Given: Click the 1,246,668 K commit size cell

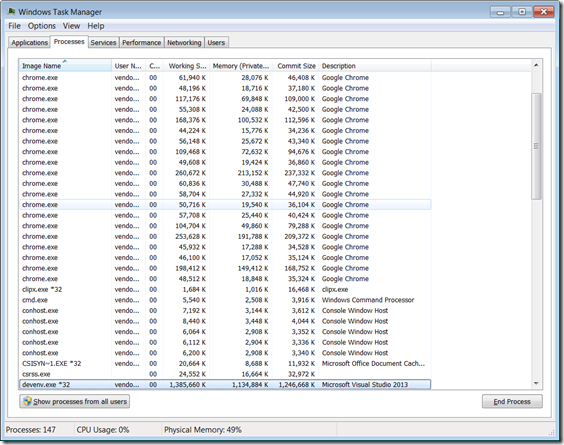Looking at the screenshot, I should [297, 385].
